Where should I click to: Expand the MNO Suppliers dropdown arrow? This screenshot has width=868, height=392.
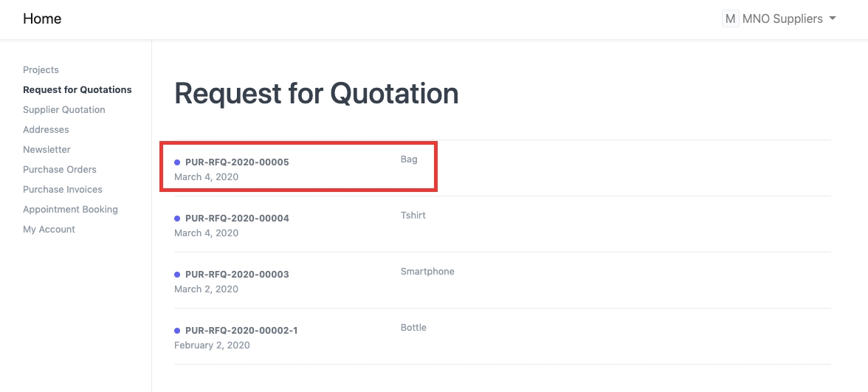tap(833, 18)
